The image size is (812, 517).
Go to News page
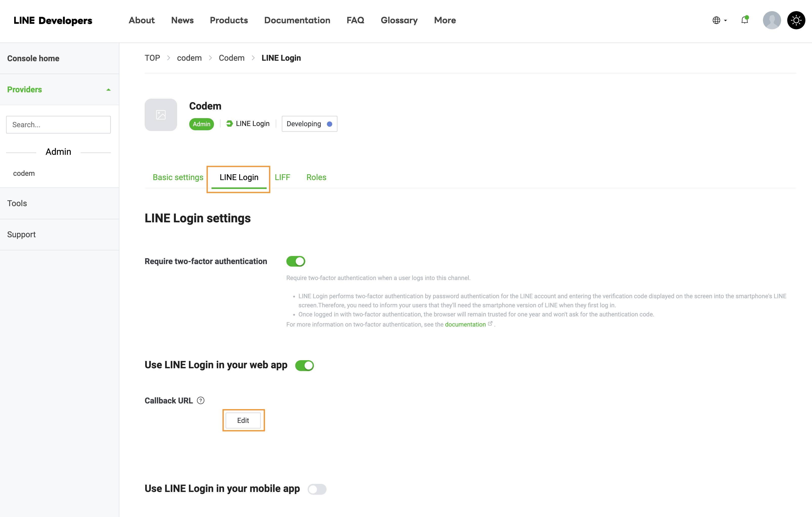click(182, 20)
